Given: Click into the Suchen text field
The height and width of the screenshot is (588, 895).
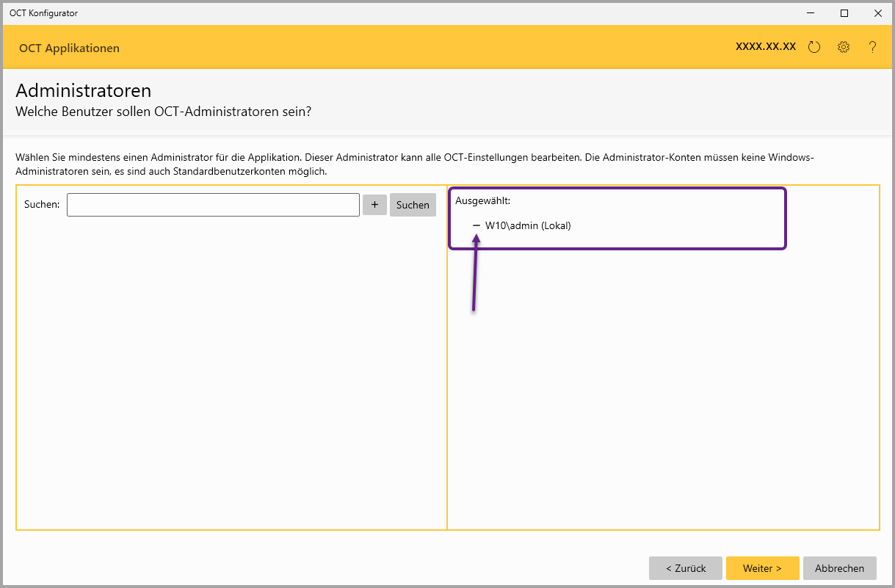Looking at the screenshot, I should tap(213, 205).
